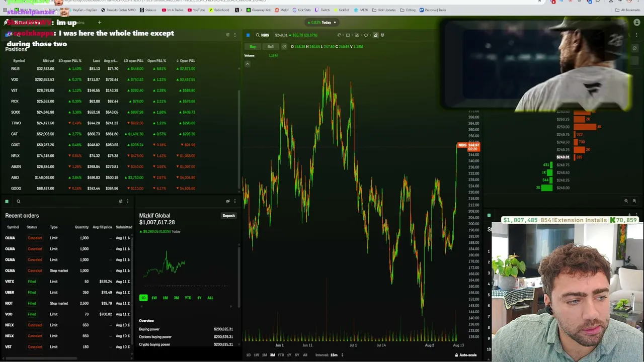Open the Recent orders three-dot menu

click(x=127, y=202)
